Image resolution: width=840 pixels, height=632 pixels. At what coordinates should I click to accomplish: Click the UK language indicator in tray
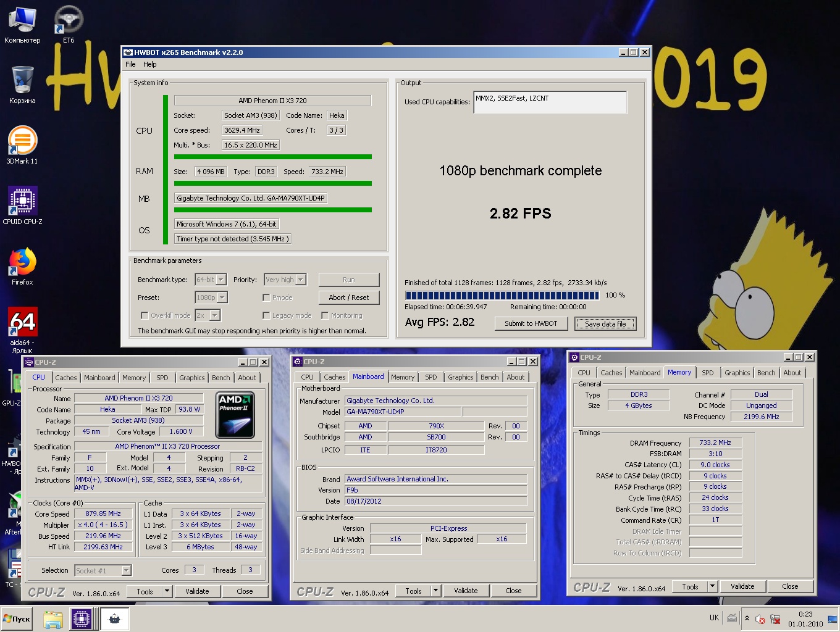tap(714, 618)
